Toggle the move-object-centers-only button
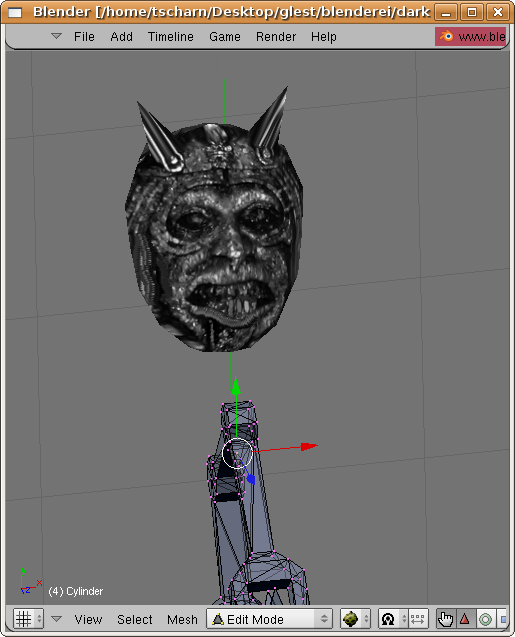This screenshot has width=515, height=637. pos(418,619)
